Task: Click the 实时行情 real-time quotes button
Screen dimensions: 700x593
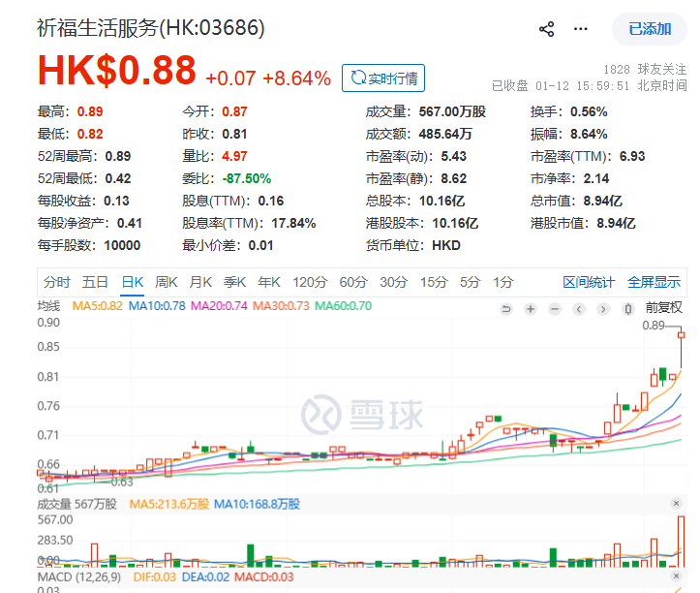Action: point(383,78)
